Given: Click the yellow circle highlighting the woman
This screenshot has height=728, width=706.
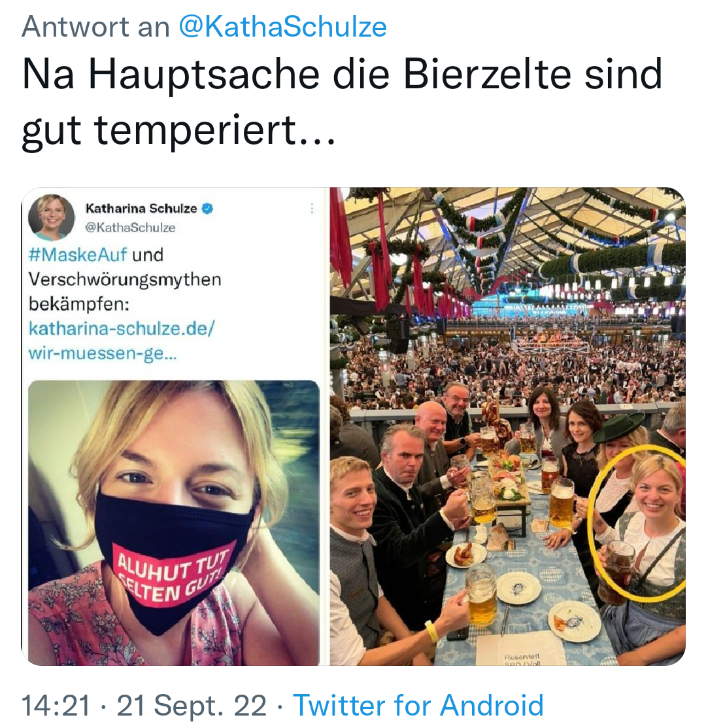Looking at the screenshot, I should (637, 524).
